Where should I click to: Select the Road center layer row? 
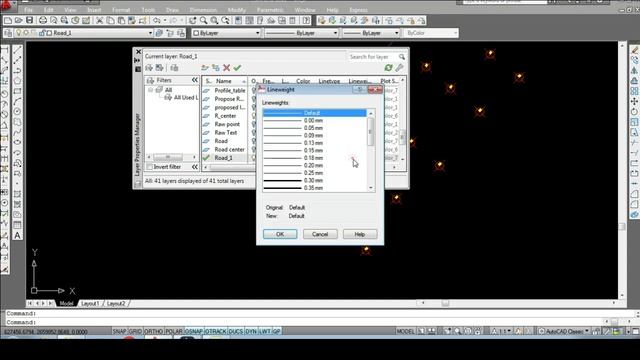click(x=229, y=149)
